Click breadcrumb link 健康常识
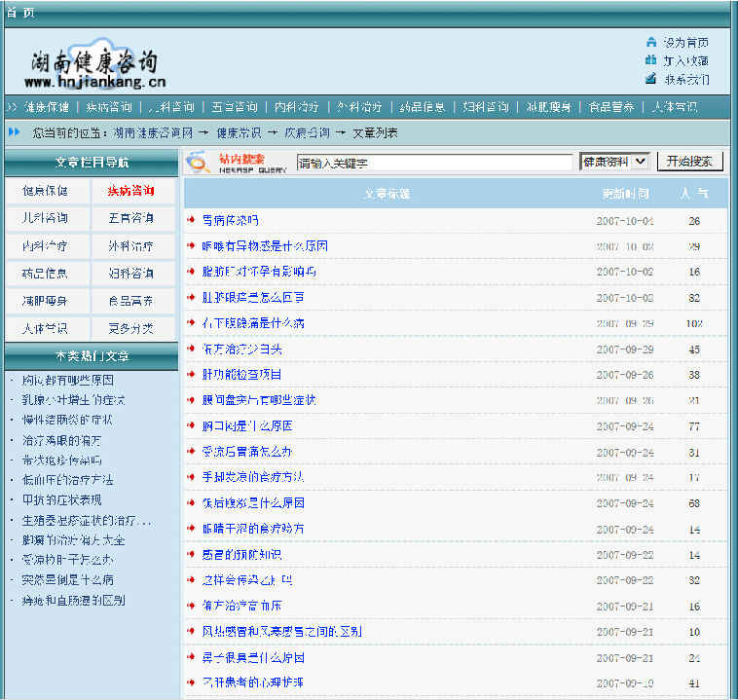This screenshot has width=738, height=700. (x=240, y=133)
